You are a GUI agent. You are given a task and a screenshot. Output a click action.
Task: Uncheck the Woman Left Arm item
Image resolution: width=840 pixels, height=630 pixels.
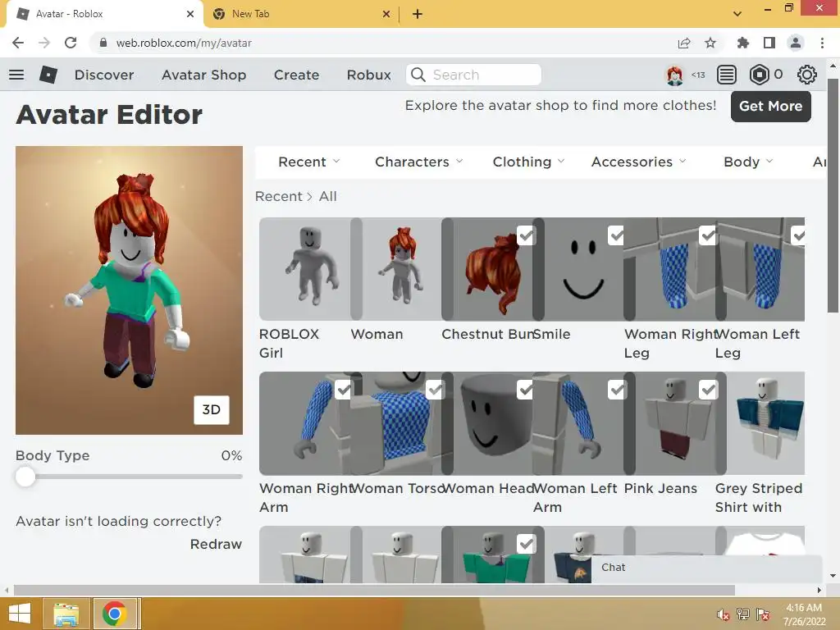coord(617,390)
